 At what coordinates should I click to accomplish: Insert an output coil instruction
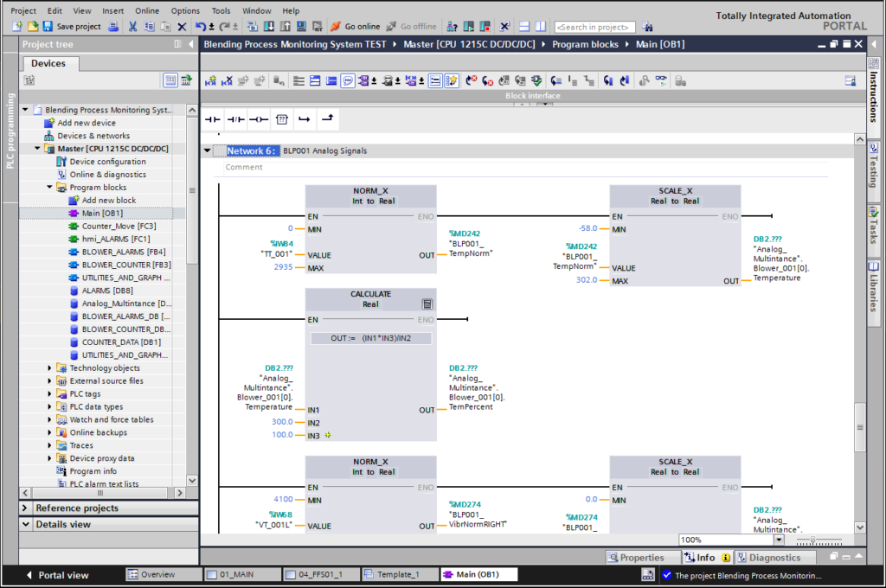(258, 118)
